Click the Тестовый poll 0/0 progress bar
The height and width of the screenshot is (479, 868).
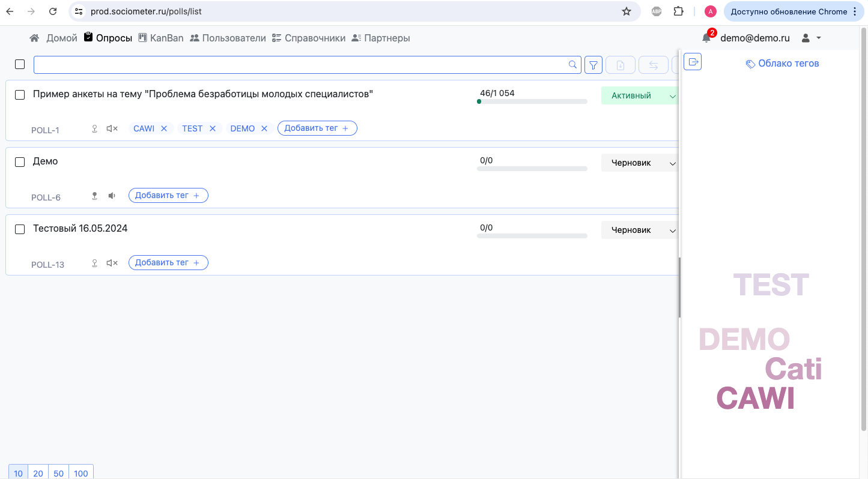pyautogui.click(x=532, y=236)
